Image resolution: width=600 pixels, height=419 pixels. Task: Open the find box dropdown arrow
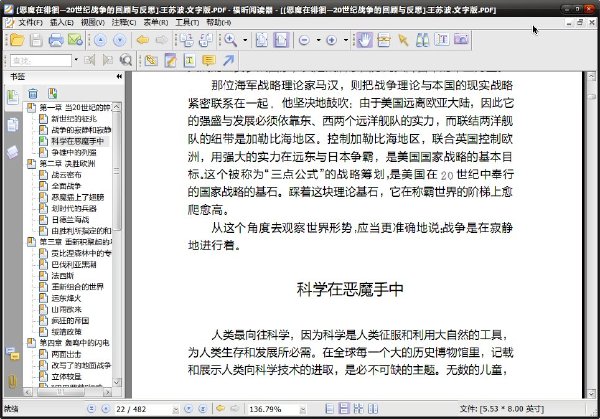pyautogui.click(x=76, y=60)
